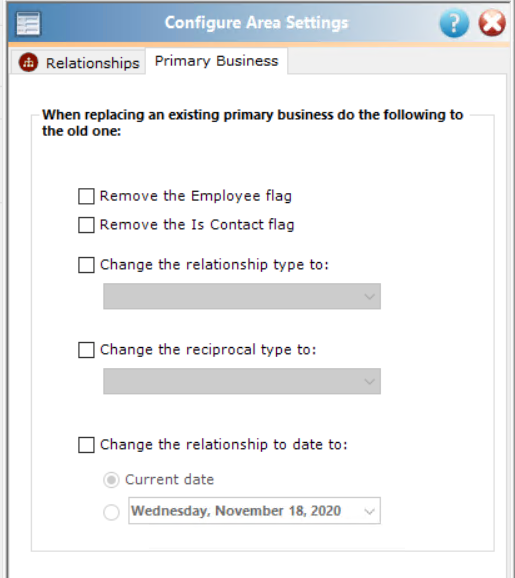
Task: Open the relationship type dropdown
Action: coord(242,296)
